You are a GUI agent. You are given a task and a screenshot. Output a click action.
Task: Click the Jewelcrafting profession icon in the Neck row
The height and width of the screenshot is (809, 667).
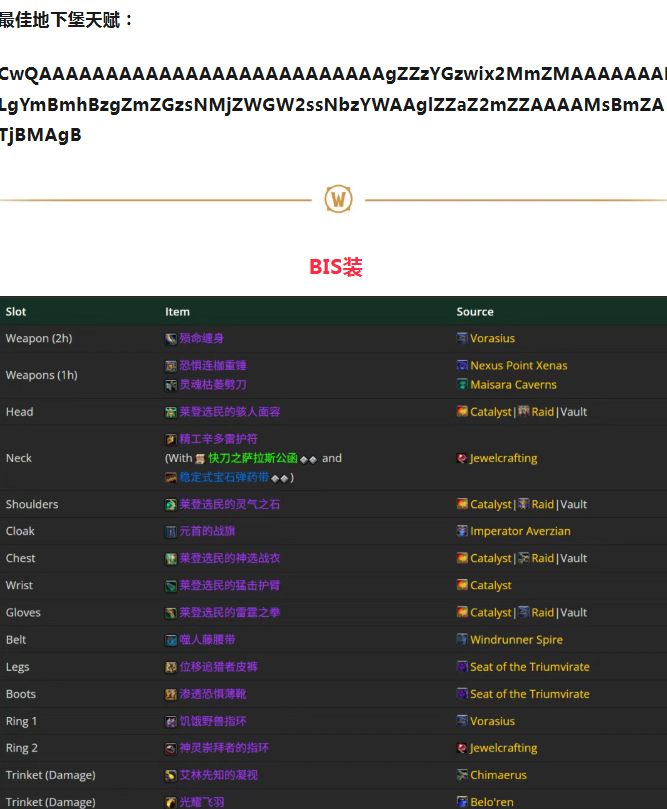(462, 458)
